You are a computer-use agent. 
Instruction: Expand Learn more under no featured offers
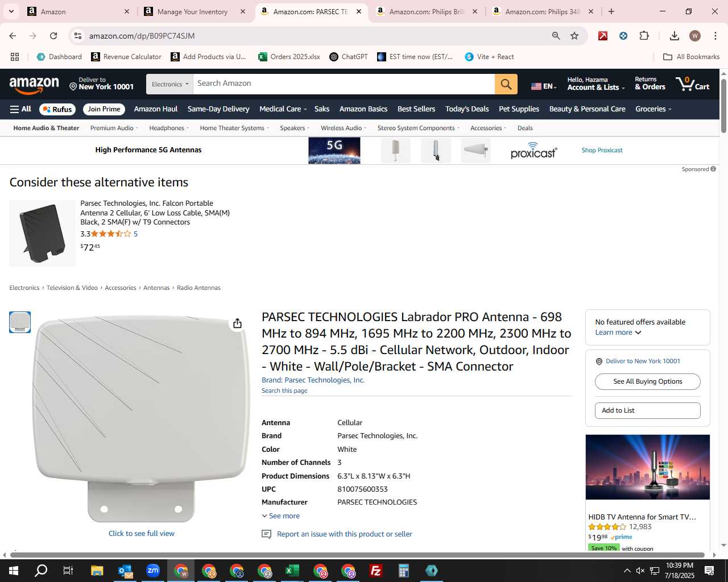point(618,332)
